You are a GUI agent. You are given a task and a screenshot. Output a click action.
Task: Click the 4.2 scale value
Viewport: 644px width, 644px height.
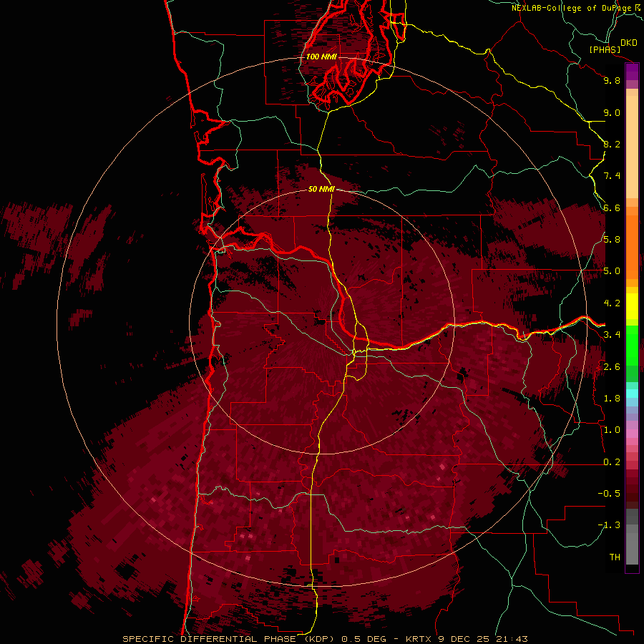(612, 303)
